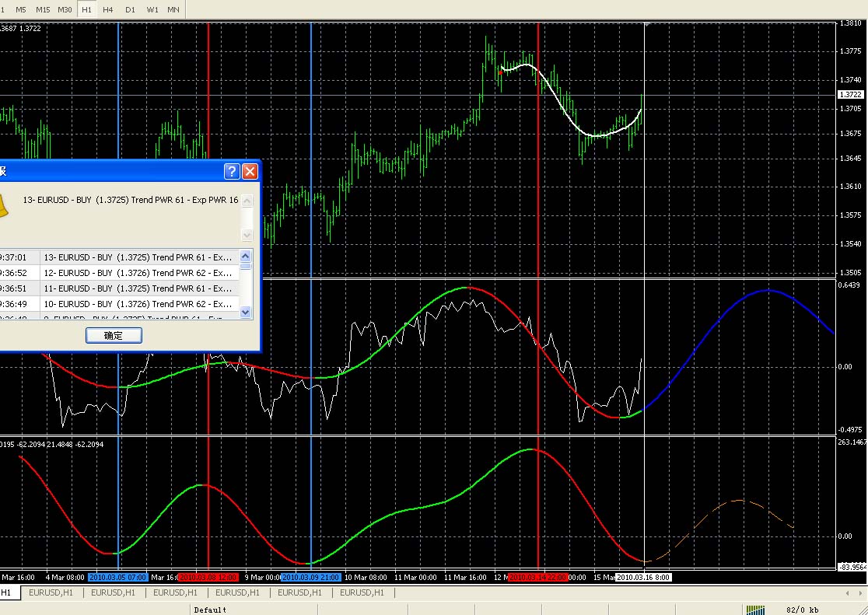Click the yellow alert bell icon

pos(3,205)
